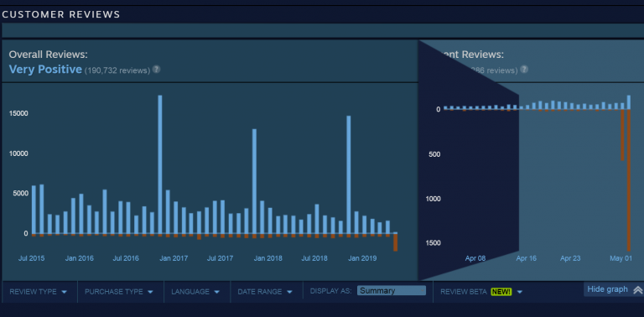Viewport: 644px width, 317px height.
Task: Click the Purchase Type filter label
Action: [114, 292]
